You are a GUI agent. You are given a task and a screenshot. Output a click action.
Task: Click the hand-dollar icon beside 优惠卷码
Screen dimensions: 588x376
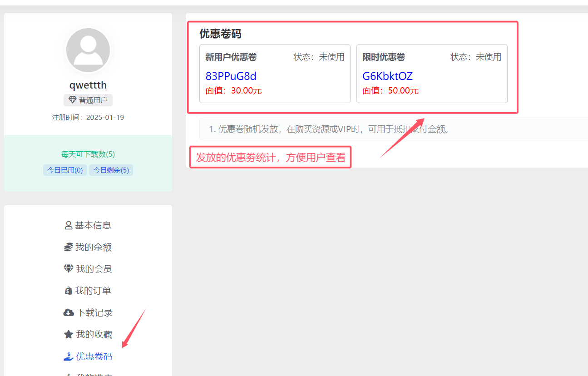coord(69,356)
